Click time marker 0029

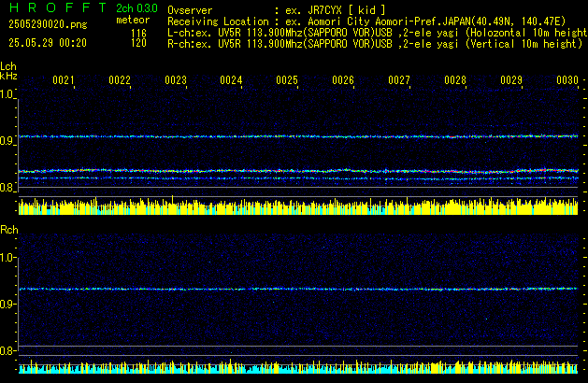[511, 80]
